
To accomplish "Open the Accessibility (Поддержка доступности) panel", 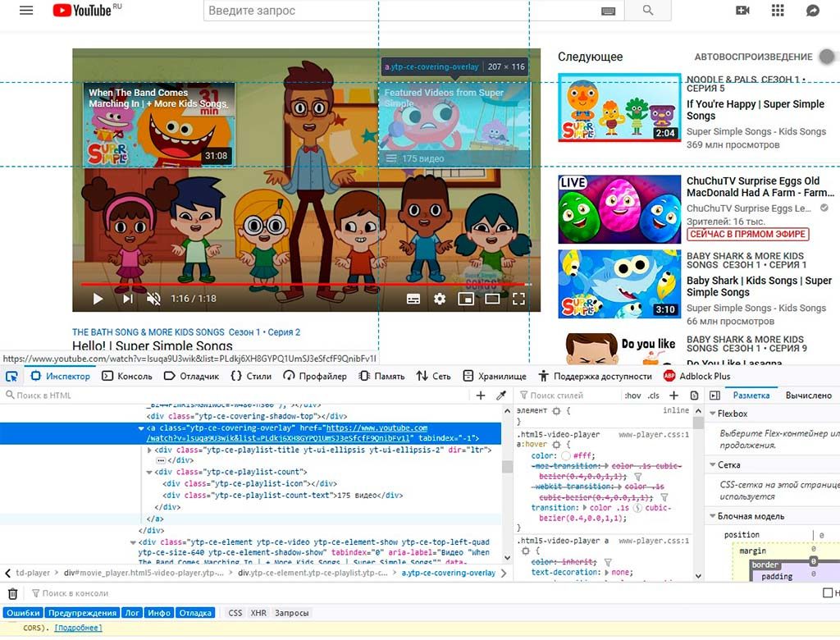I will click(x=596, y=377).
